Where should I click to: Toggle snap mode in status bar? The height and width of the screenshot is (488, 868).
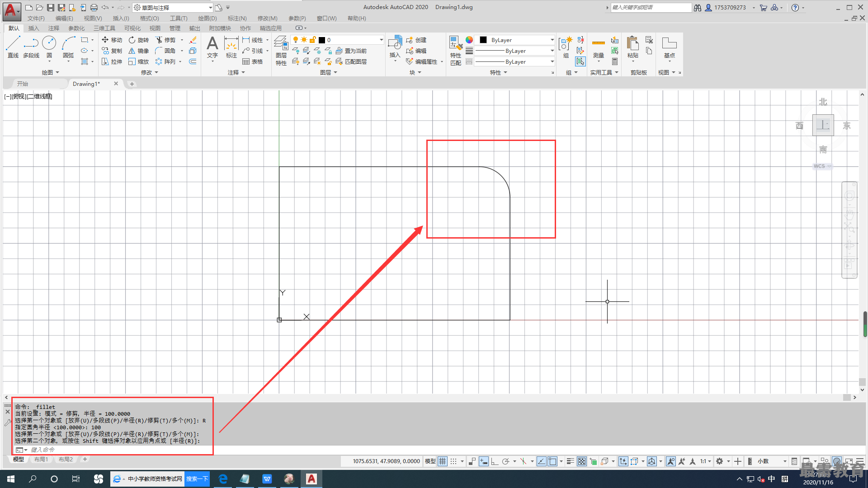coord(453,461)
